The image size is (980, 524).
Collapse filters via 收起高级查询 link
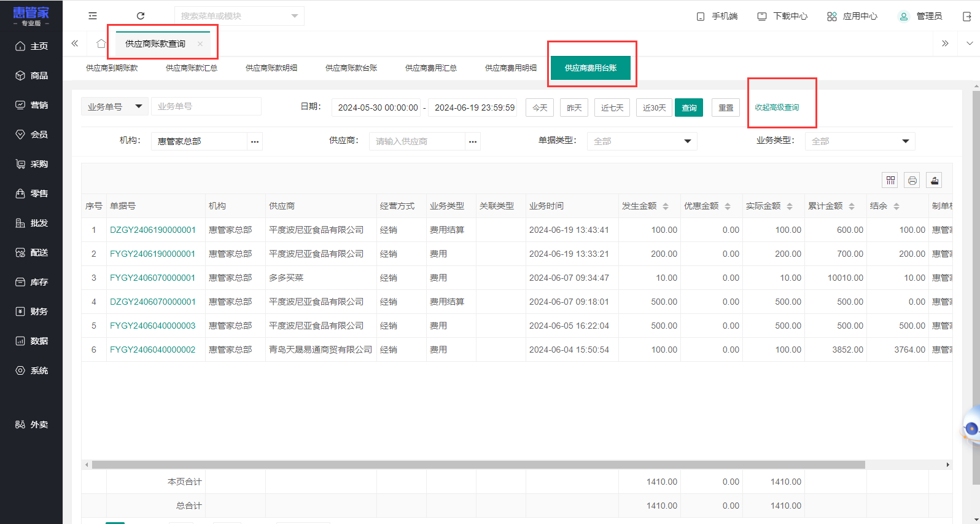click(x=777, y=108)
